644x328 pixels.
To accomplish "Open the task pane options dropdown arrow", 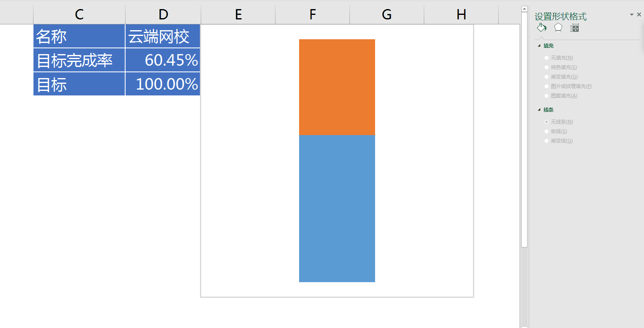I will click(632, 14).
